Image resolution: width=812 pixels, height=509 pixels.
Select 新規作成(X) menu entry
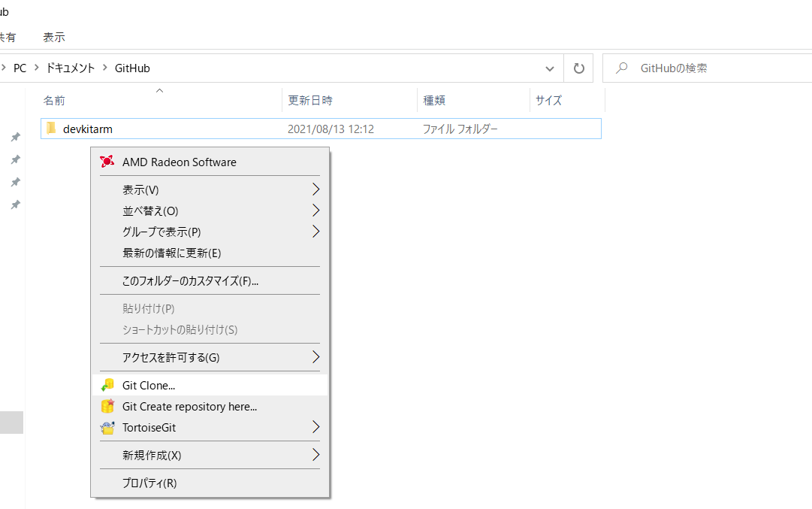coord(210,455)
